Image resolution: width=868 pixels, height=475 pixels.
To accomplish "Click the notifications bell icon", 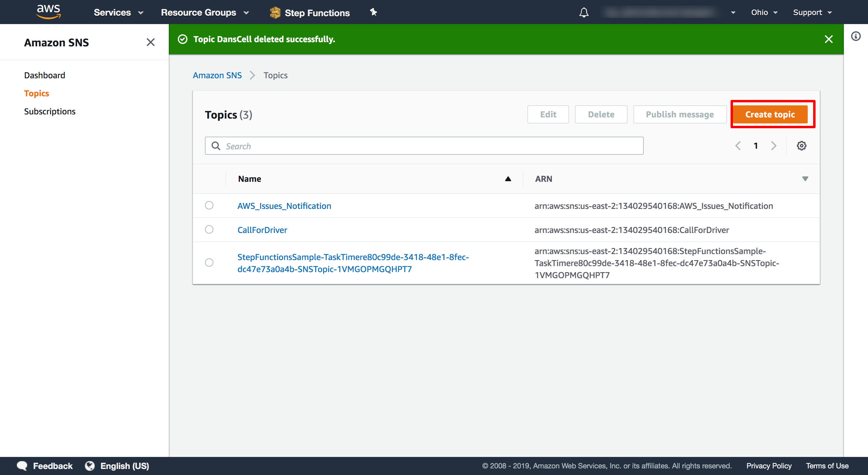I will pos(584,12).
